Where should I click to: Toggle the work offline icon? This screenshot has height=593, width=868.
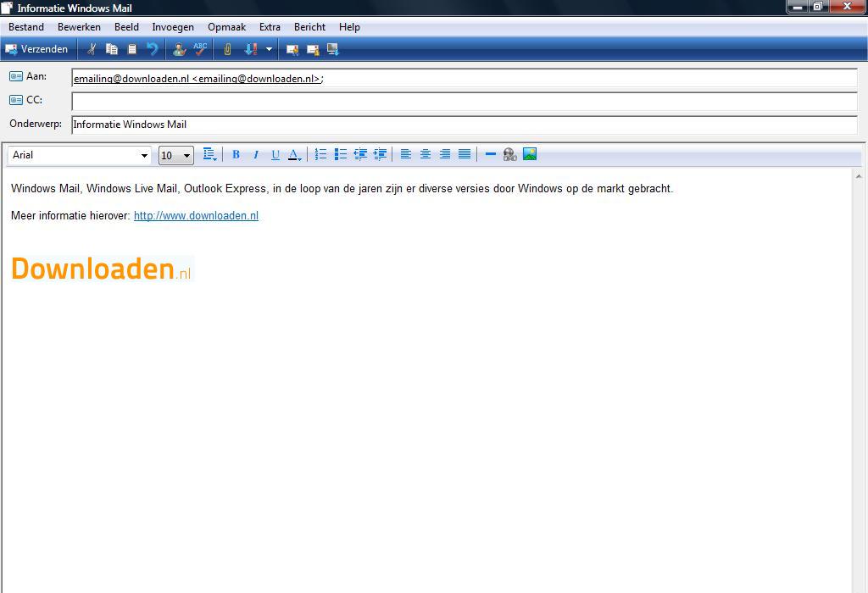click(x=332, y=50)
